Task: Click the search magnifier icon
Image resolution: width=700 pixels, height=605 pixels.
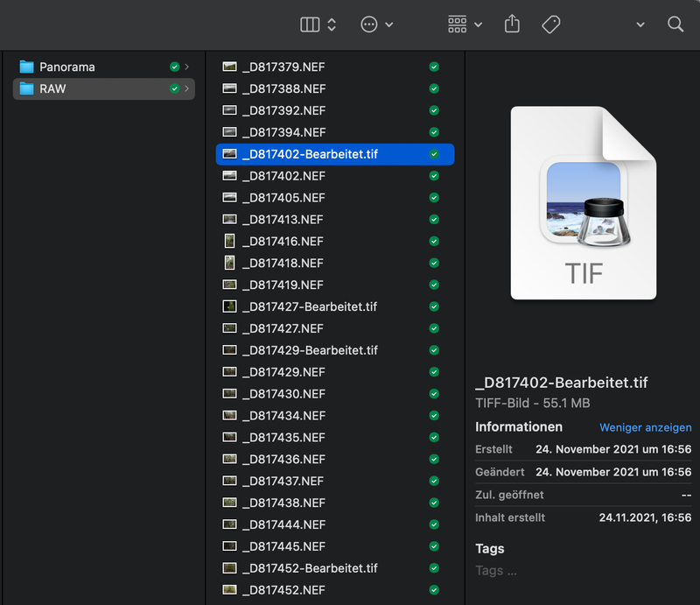Action: click(675, 25)
